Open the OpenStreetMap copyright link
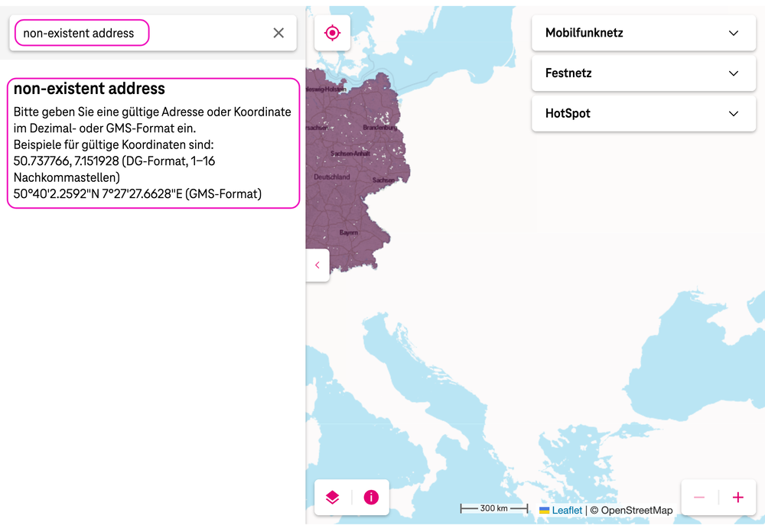Viewport: 765px width, 532px height. (636, 510)
